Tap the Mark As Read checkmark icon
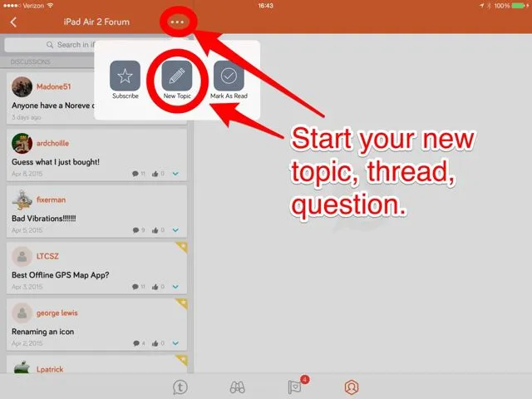The image size is (532, 399). tap(229, 76)
